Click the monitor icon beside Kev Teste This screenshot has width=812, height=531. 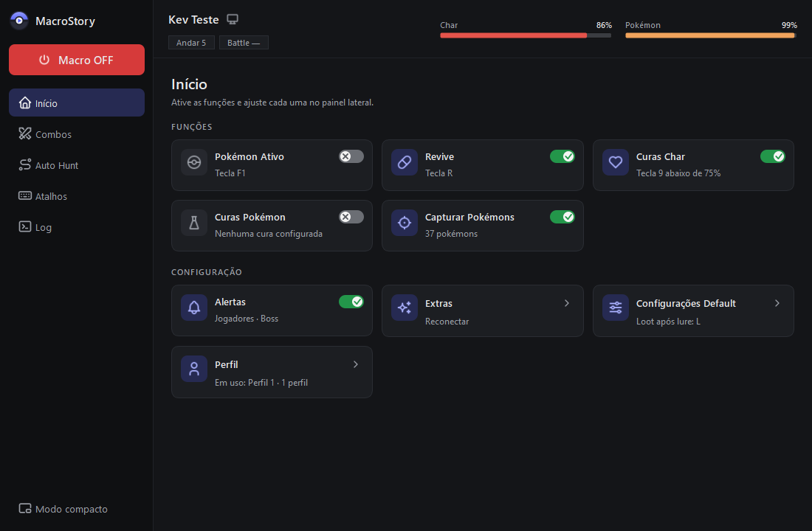tap(233, 20)
